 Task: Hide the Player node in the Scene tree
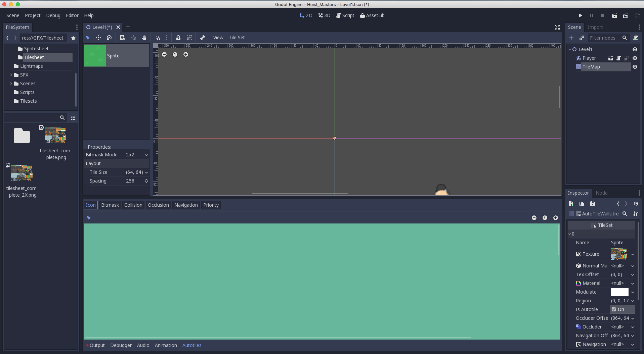pyautogui.click(x=635, y=58)
